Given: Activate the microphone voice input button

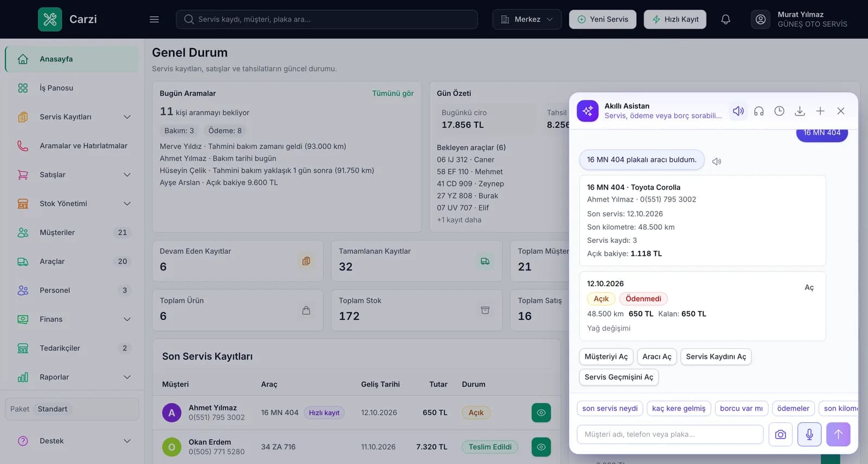Looking at the screenshot, I should [x=809, y=434].
